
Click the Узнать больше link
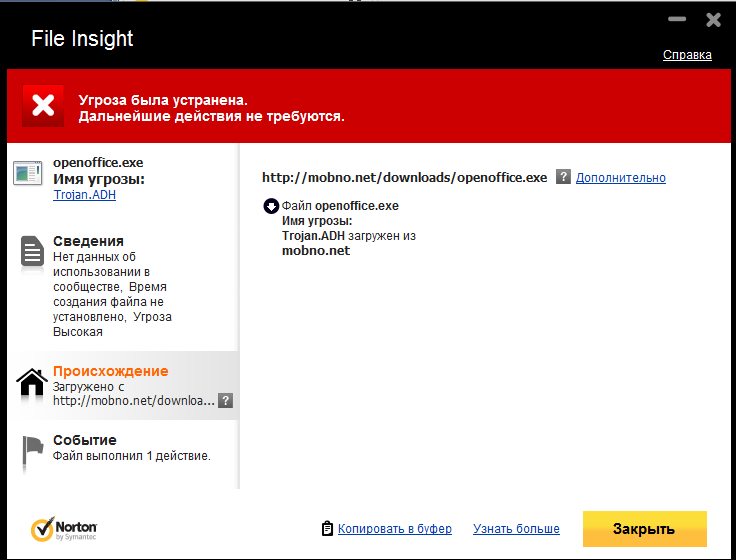[516, 529]
